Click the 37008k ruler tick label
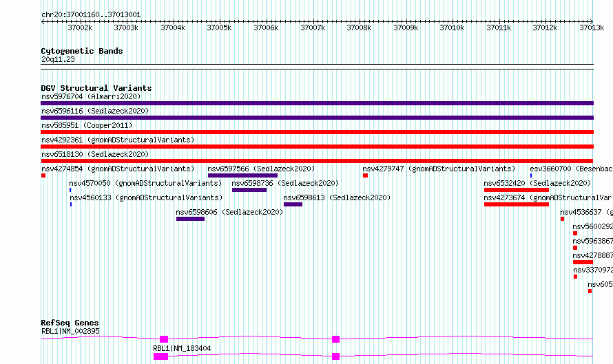Screen dimensions: 613x364 [360, 28]
